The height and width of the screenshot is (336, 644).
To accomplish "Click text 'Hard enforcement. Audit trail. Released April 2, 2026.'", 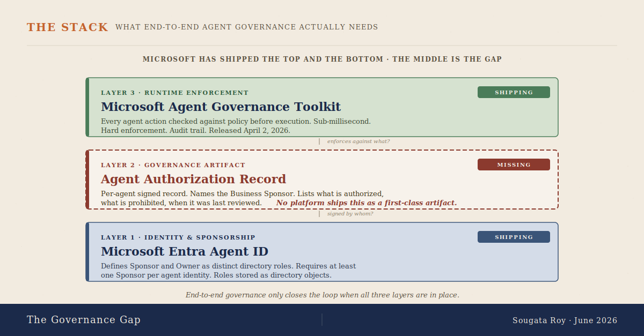I will [x=195, y=130].
